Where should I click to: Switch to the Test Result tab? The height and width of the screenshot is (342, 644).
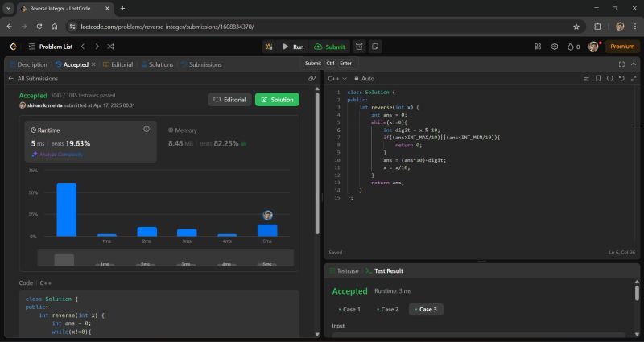click(385, 271)
